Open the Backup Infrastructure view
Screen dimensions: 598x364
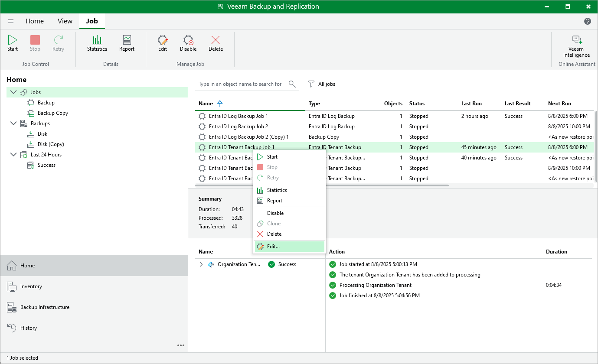pos(44,307)
